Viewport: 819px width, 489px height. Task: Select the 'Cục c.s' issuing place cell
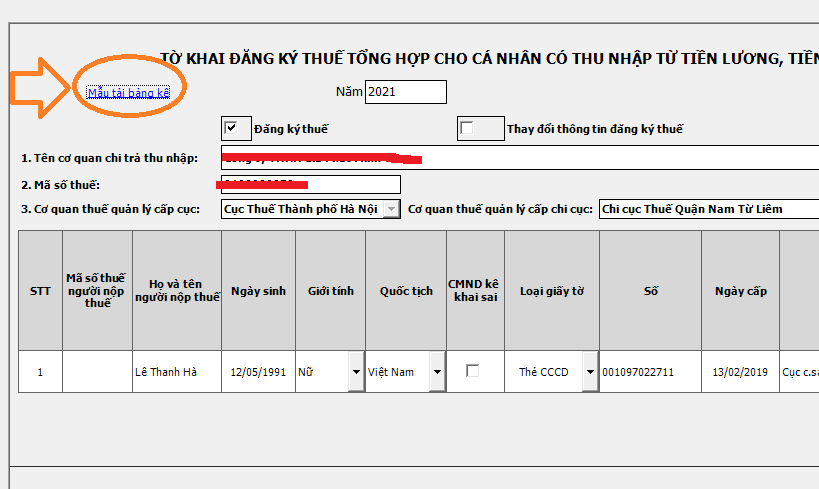(800, 372)
